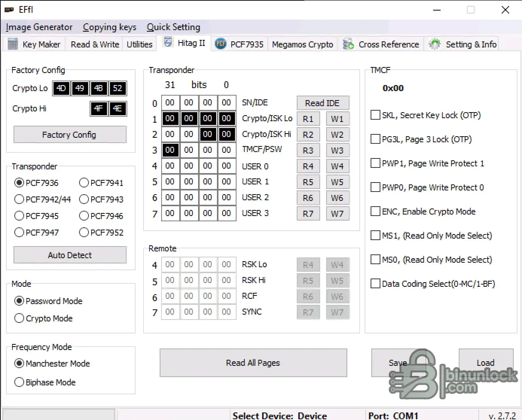The height and width of the screenshot is (420, 522).
Task: Click the Setting & Info gear icon
Action: tap(435, 44)
